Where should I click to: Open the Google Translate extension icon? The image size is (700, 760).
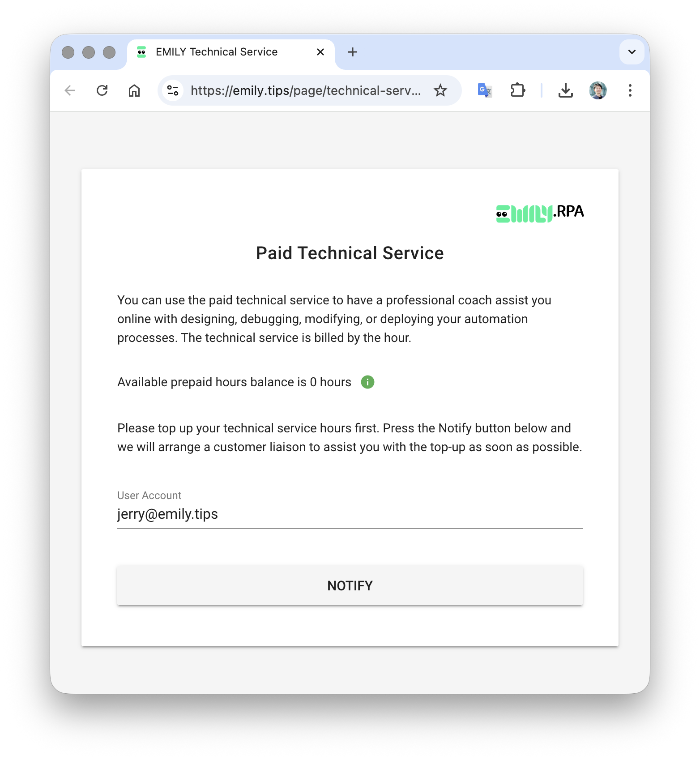coord(485,90)
